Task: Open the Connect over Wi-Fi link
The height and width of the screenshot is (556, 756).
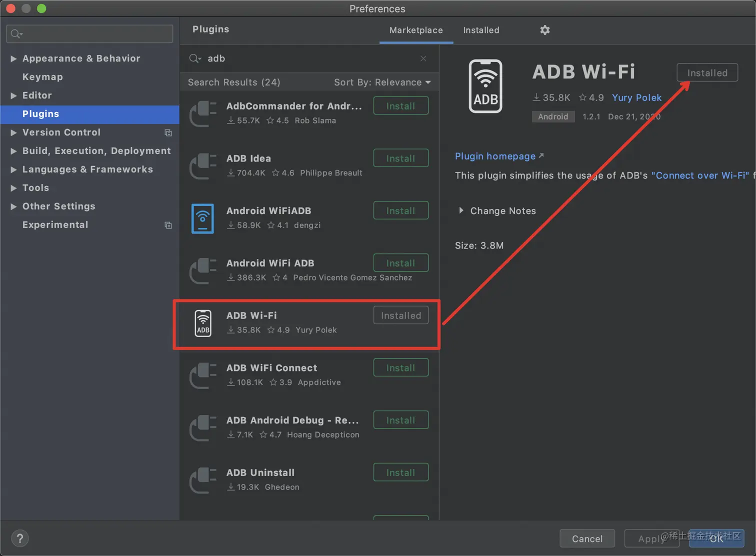Action: click(700, 175)
